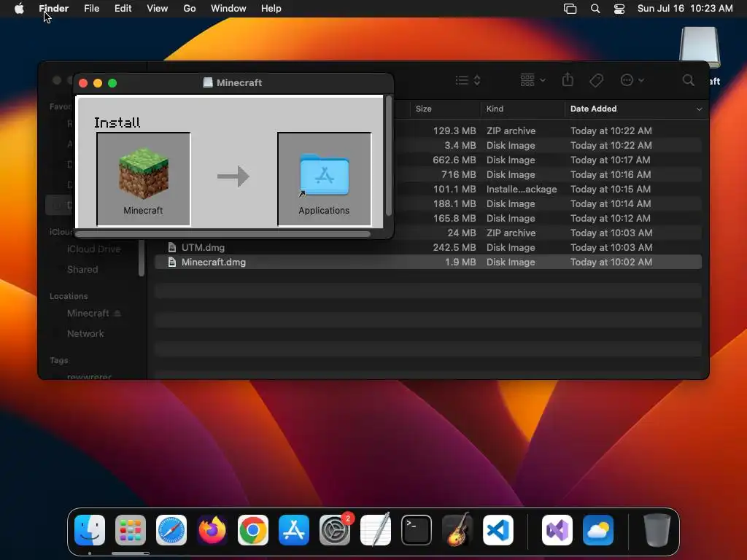747x560 pixels.
Task: Click the Tags icon in Finder toolbar
Action: [x=596, y=80]
